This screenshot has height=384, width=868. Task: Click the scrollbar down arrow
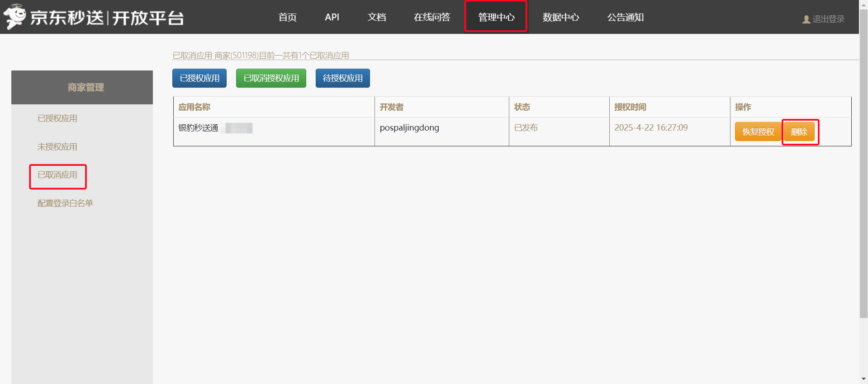coord(863,379)
